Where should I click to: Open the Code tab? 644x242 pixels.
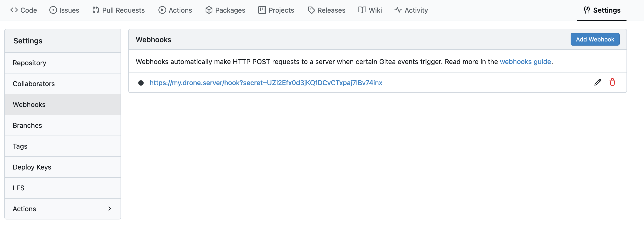24,10
